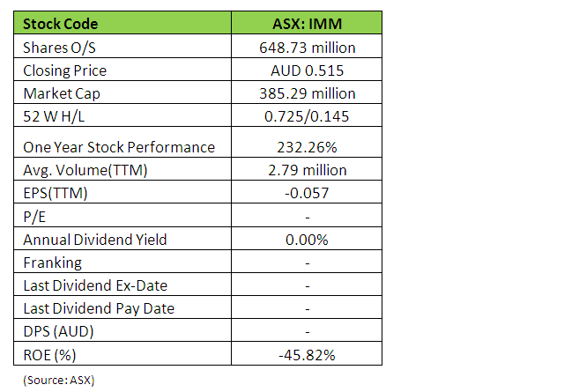This screenshot has height=392, width=564.
Task: Click One Year Stock Performance label
Action: [119, 147]
